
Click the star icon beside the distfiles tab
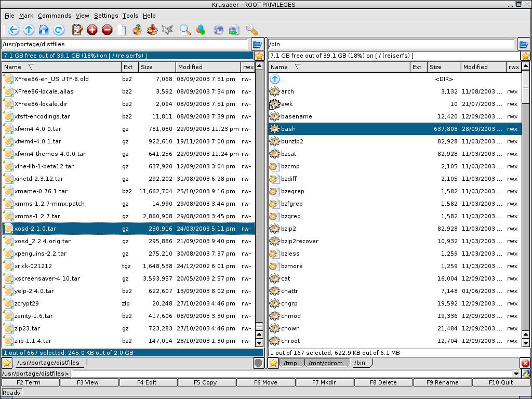tap(6, 363)
